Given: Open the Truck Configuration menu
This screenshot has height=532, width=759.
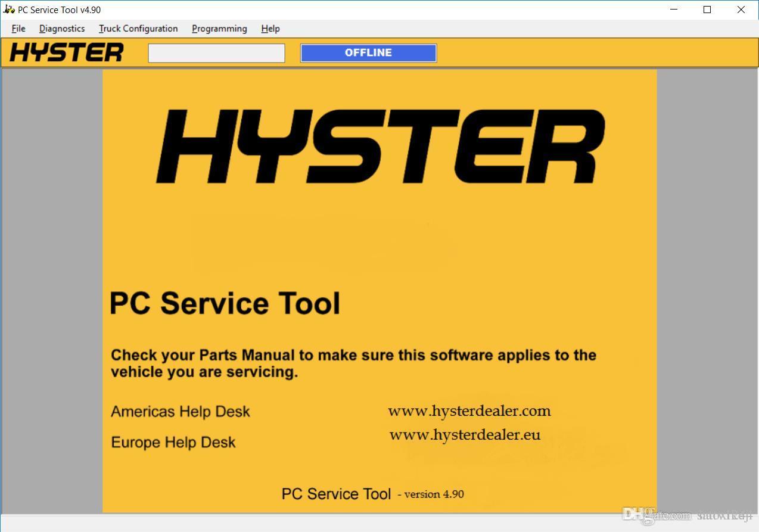Looking at the screenshot, I should [x=138, y=29].
